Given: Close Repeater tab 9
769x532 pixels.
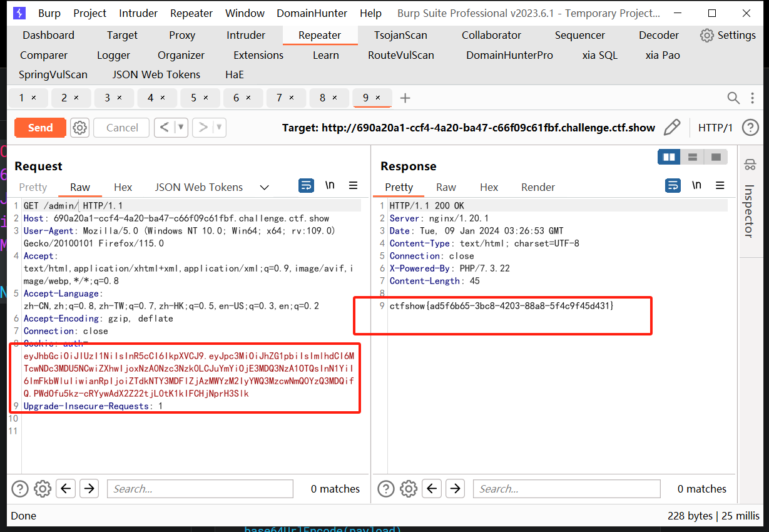Looking at the screenshot, I should point(378,98).
